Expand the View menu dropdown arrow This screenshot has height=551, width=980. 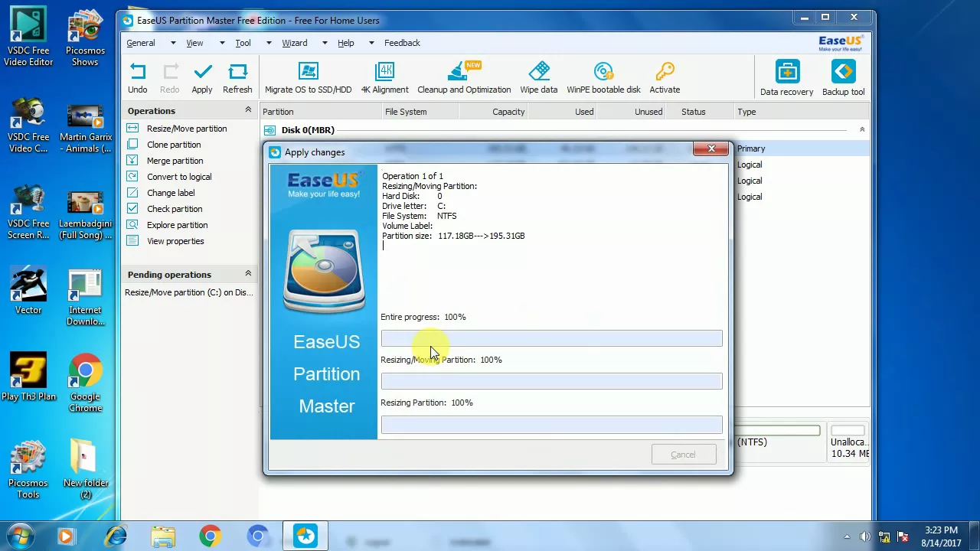[222, 43]
